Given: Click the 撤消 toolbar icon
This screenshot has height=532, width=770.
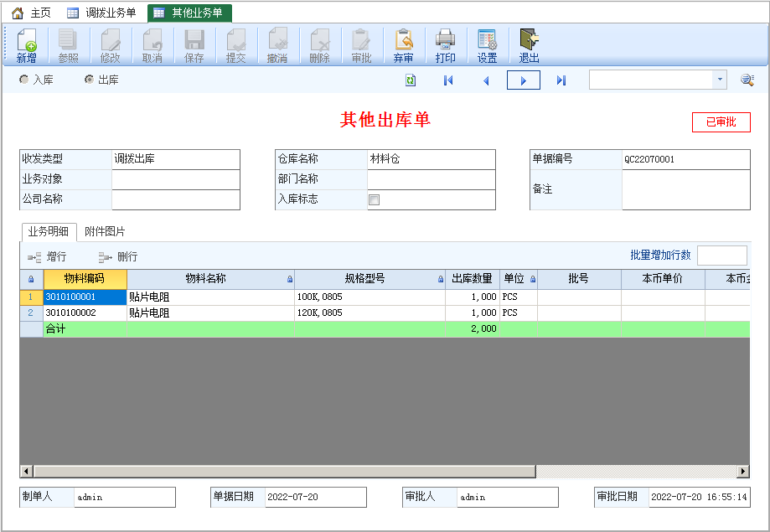Looking at the screenshot, I should click(277, 46).
